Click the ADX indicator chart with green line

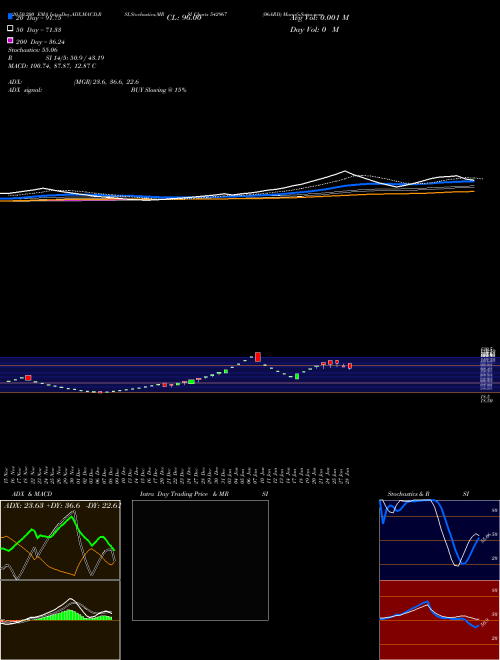(60, 540)
